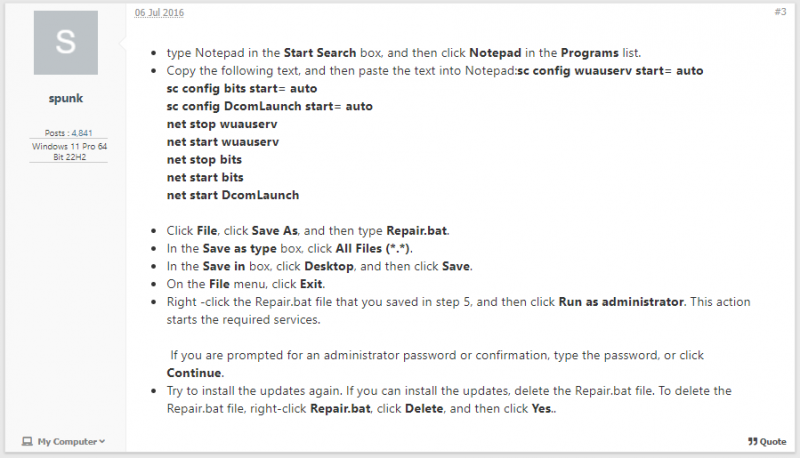Click the bold Repair.bat filename in Save As step
Image resolution: width=800 pixels, height=458 pixels.
(416, 231)
